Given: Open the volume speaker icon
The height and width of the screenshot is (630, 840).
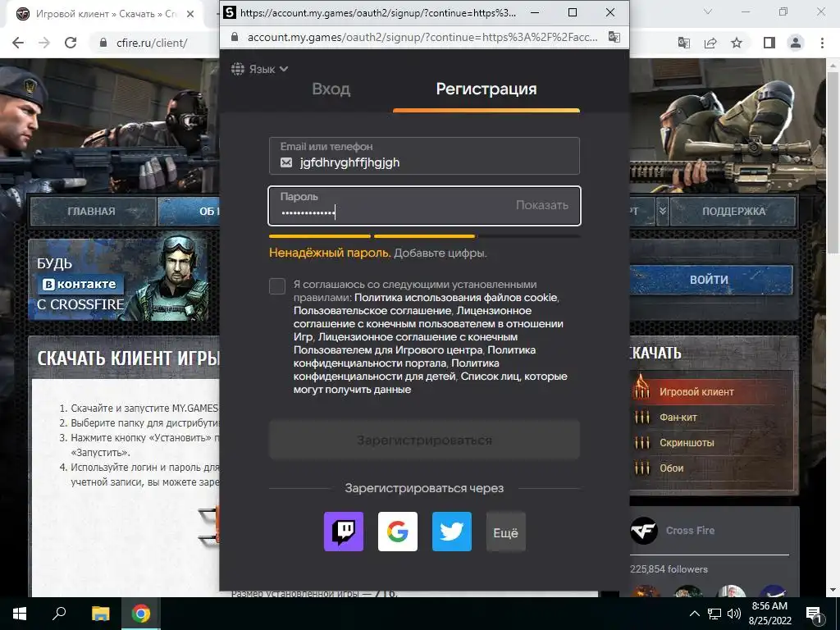Looking at the screenshot, I should (734, 614).
